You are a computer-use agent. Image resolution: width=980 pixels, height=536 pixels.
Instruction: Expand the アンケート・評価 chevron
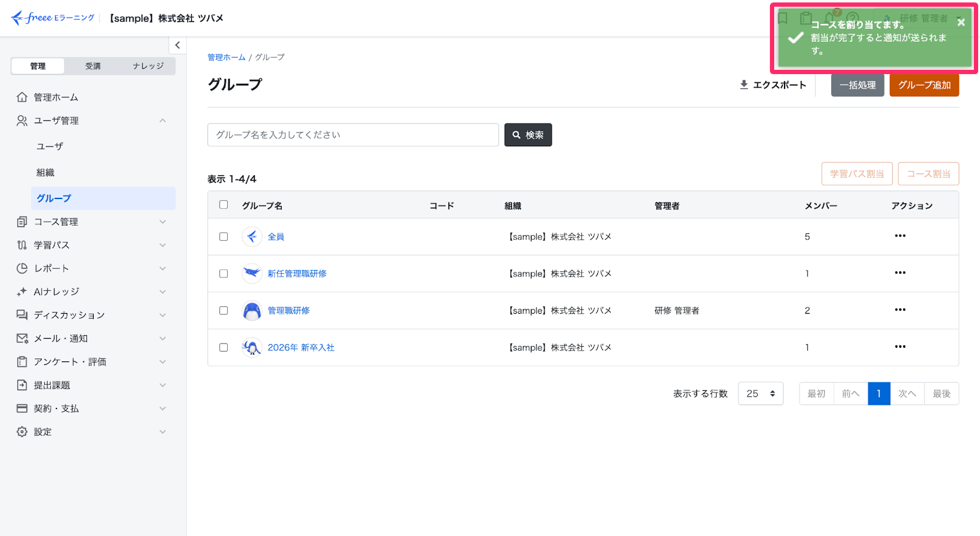[x=163, y=362]
